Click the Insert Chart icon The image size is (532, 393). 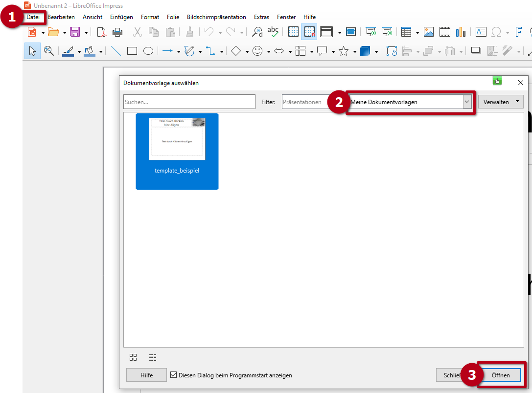point(461,32)
